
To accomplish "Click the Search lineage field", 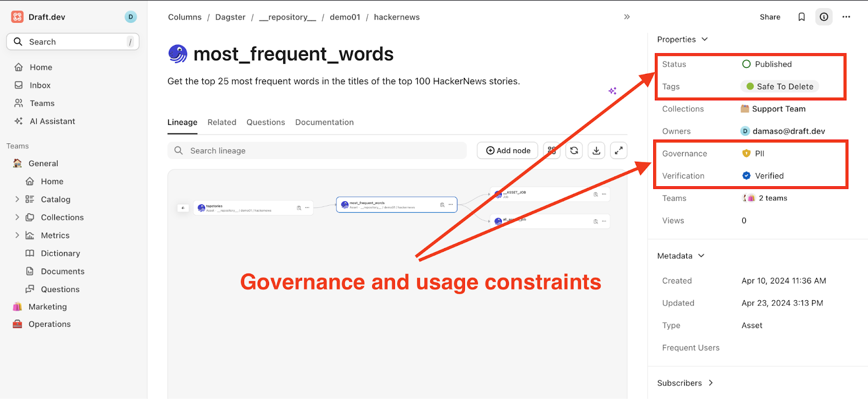I will 317,150.
